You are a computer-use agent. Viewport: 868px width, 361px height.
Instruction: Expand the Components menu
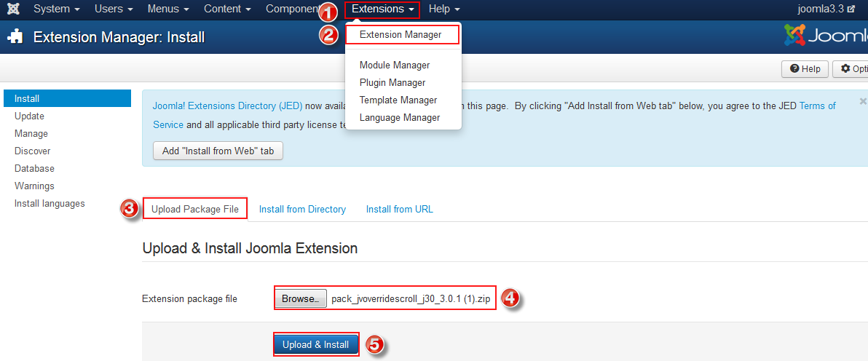292,9
